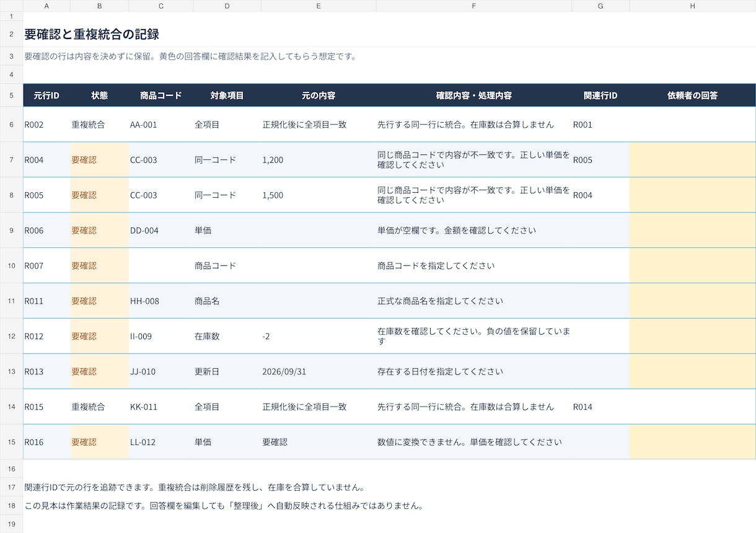The height and width of the screenshot is (533, 756).
Task: Select row 5 header number
Action: [x=11, y=95]
